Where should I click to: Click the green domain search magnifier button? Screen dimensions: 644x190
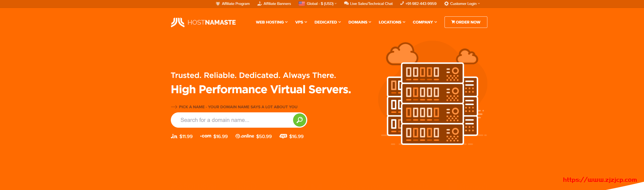(x=300, y=120)
